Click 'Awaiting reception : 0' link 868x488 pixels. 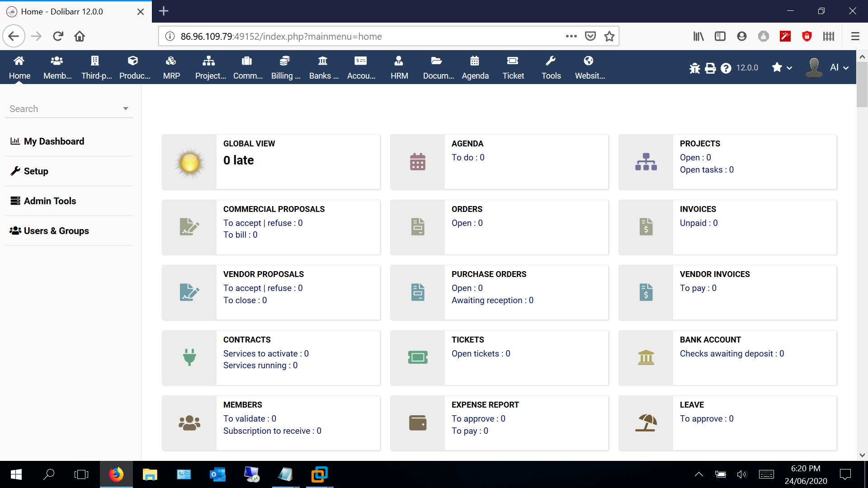point(492,300)
